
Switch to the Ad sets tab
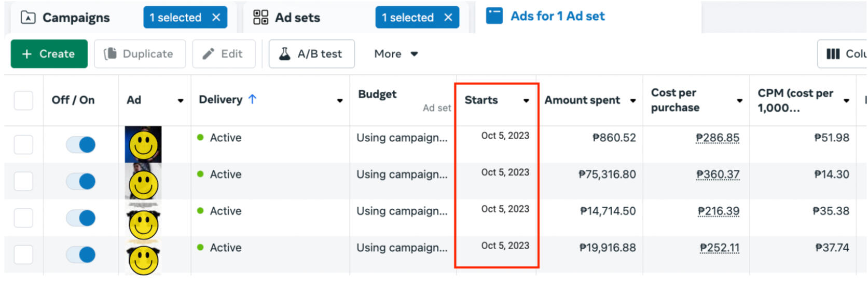coord(297,18)
